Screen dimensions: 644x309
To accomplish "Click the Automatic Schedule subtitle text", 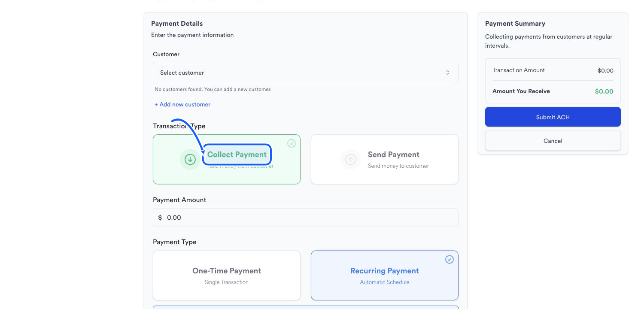I will click(x=385, y=282).
